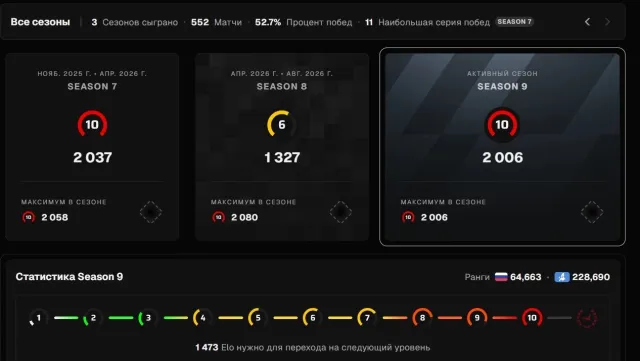
Task: Click the SEASON 7 badge in header
Action: [514, 22]
